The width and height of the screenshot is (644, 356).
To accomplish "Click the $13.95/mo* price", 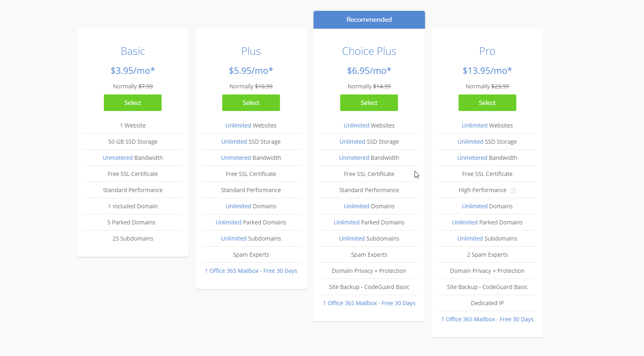I will (x=487, y=71).
